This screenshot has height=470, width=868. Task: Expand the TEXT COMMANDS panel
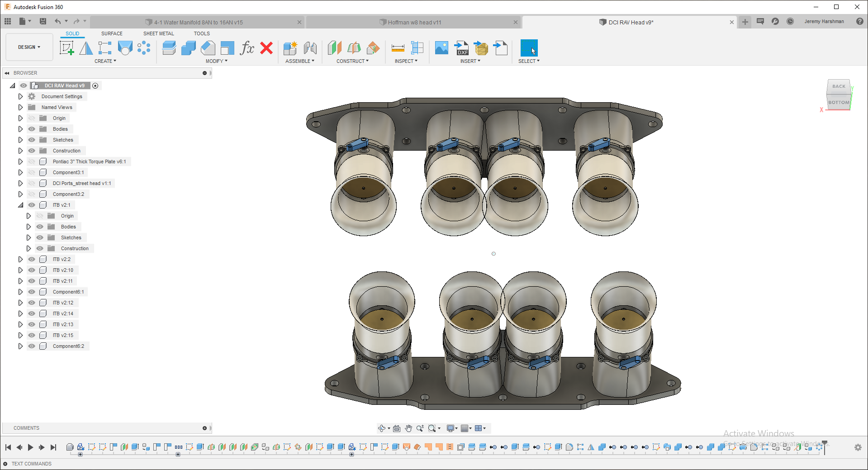(5, 464)
